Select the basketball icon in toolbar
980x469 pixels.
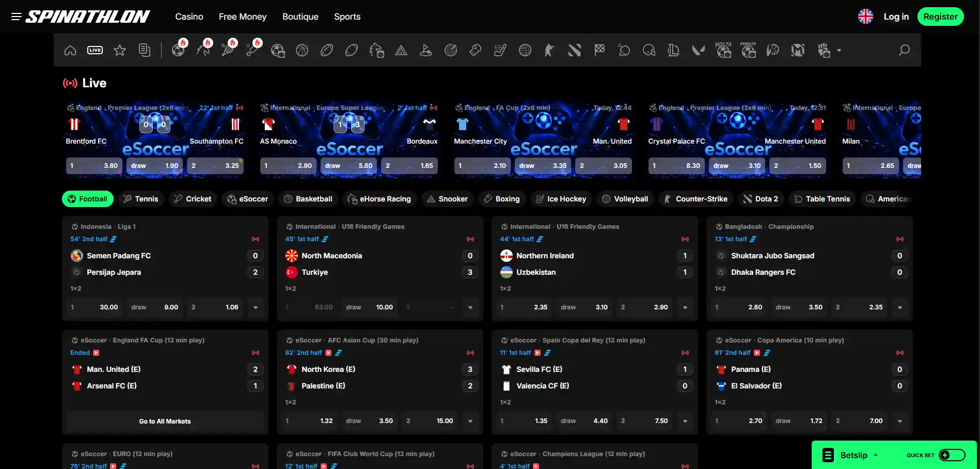tap(302, 50)
